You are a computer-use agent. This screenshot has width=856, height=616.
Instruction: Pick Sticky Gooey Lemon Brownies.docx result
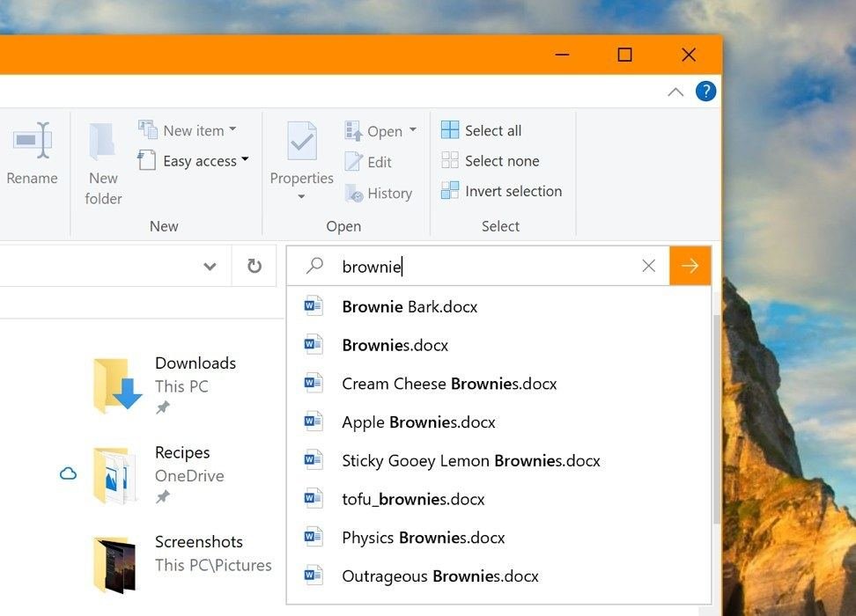tap(470, 460)
